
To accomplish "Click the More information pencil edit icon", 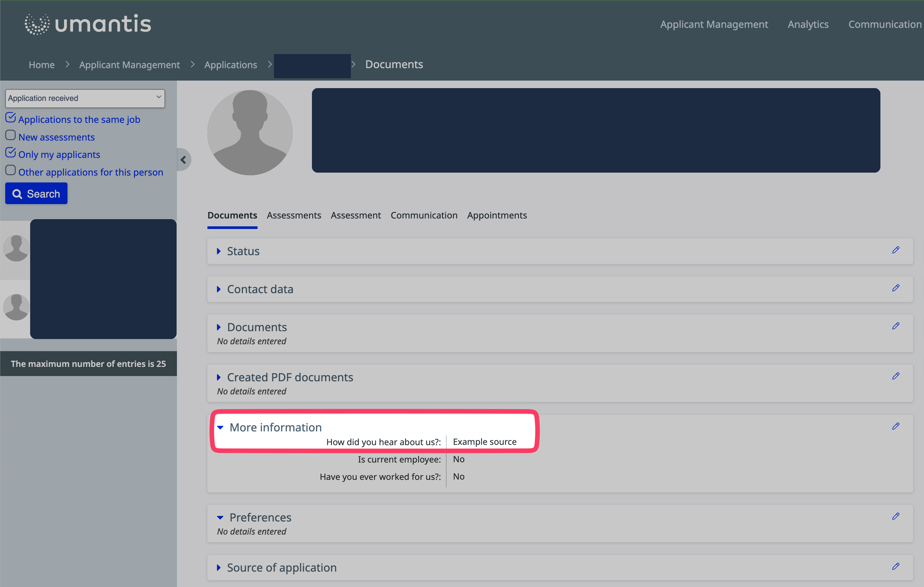I will (x=895, y=426).
